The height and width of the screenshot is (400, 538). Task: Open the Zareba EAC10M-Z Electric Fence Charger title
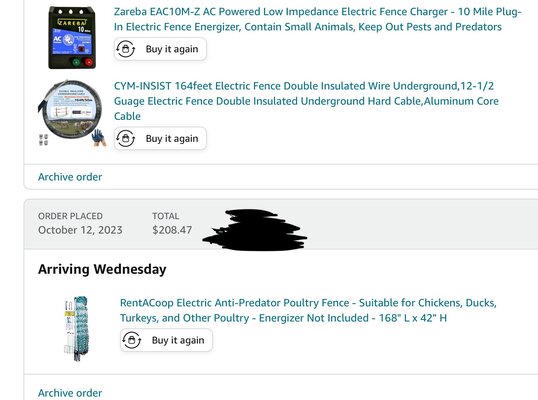coord(317,19)
